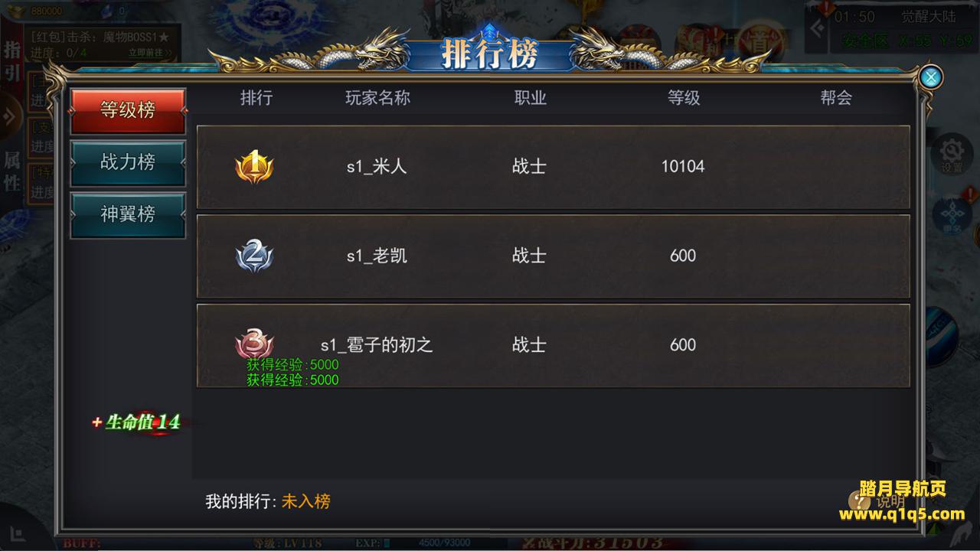Select the 等级榜 tab

click(x=128, y=110)
